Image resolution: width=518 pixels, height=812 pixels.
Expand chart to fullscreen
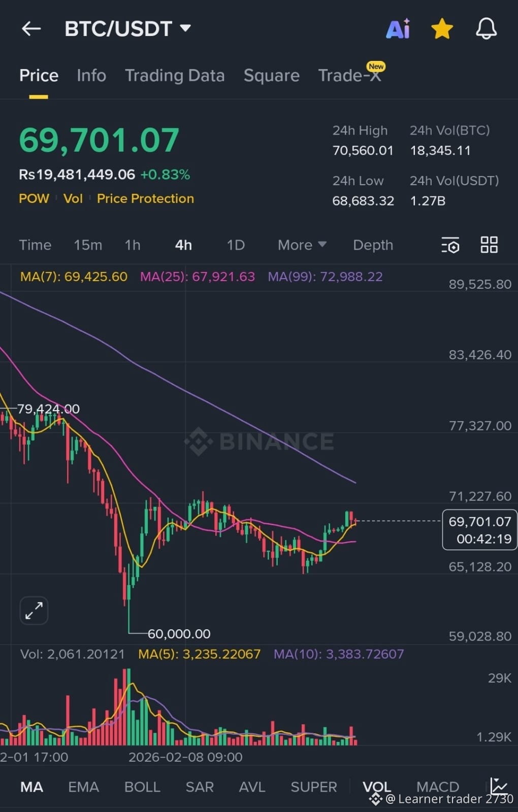[x=34, y=610]
